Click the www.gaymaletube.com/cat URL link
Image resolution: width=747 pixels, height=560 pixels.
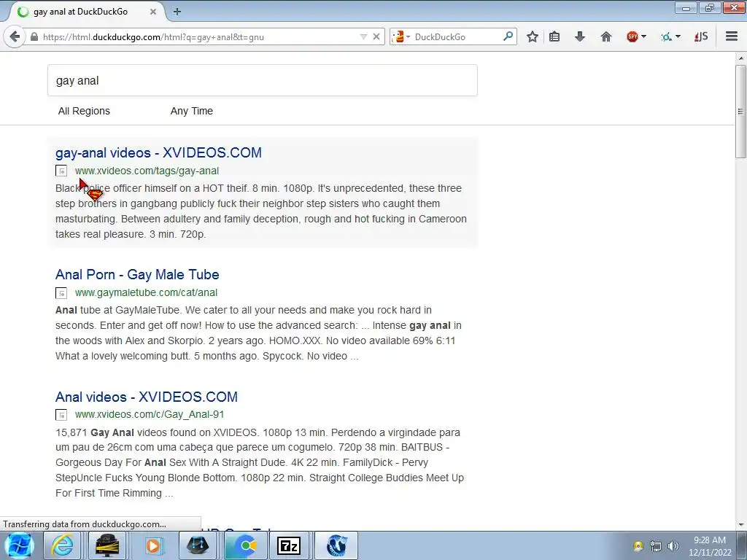tap(146, 292)
